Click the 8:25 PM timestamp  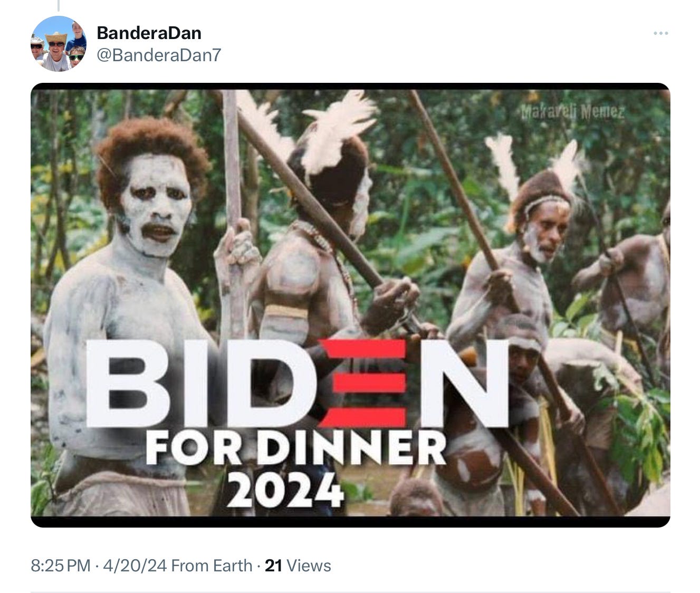[61, 566]
